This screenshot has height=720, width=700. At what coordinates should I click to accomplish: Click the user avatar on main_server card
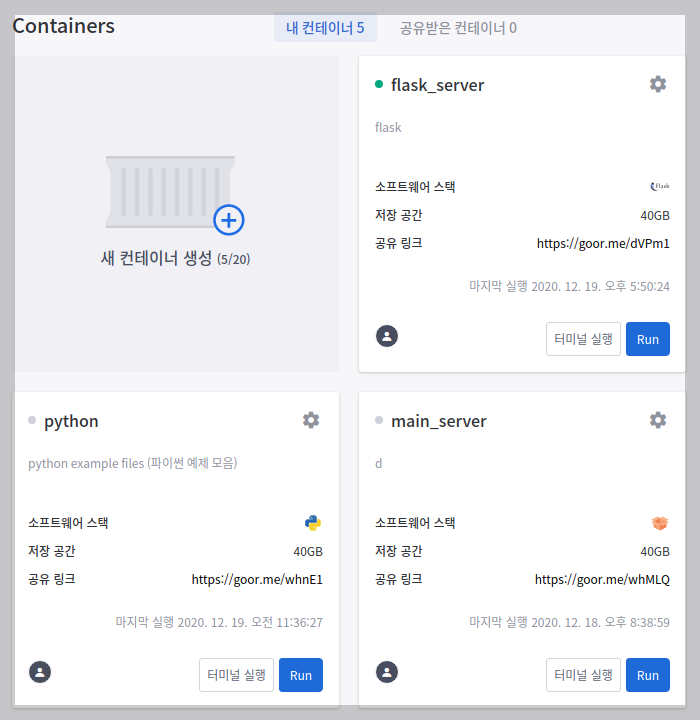coord(387,672)
